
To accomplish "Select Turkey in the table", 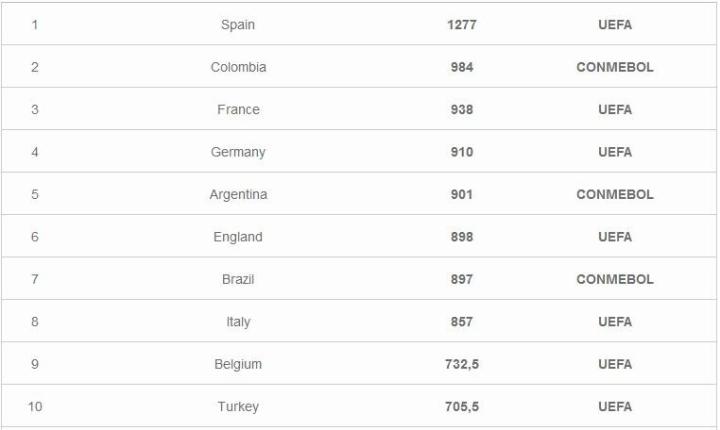I will tap(238, 407).
